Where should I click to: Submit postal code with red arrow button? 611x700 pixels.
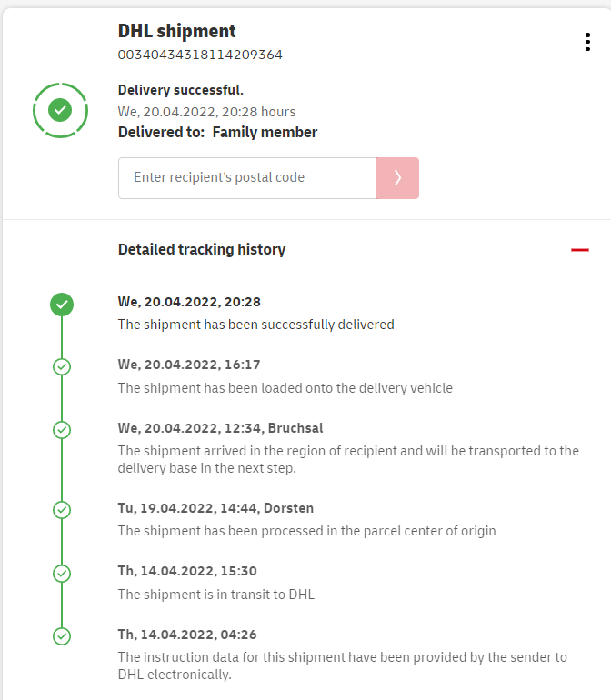(397, 178)
